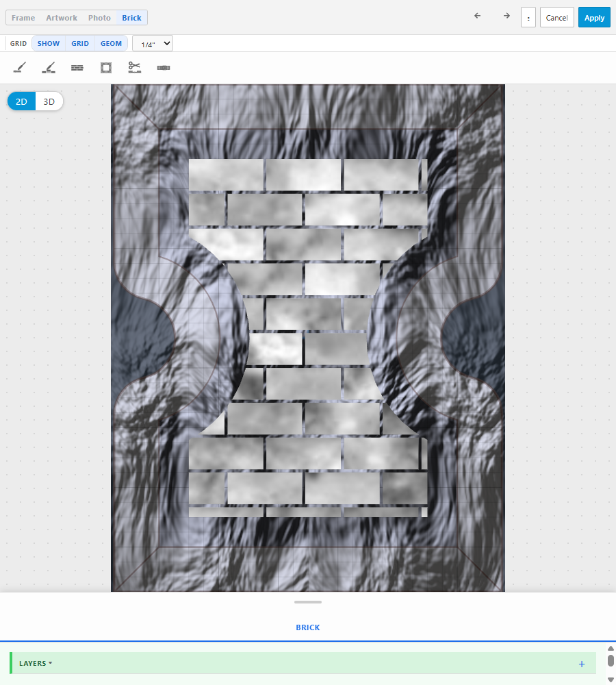
Task: Click the scrollbar up arrow
Action: point(611,648)
